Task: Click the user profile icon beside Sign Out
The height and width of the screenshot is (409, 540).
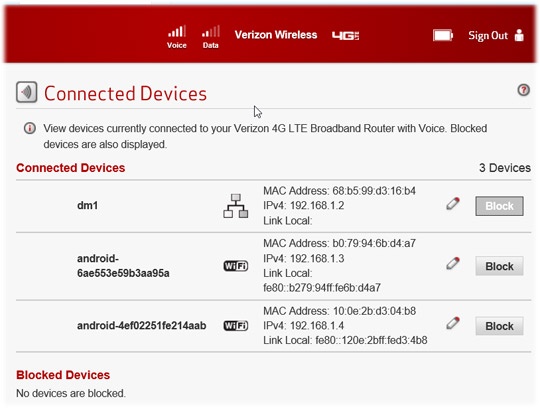Action: coord(519,35)
